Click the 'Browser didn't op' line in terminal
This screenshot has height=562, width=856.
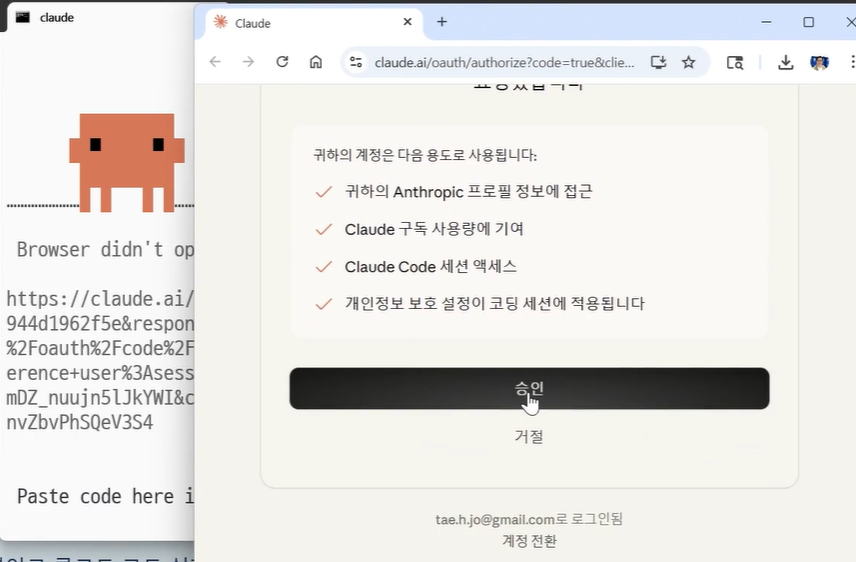point(105,250)
